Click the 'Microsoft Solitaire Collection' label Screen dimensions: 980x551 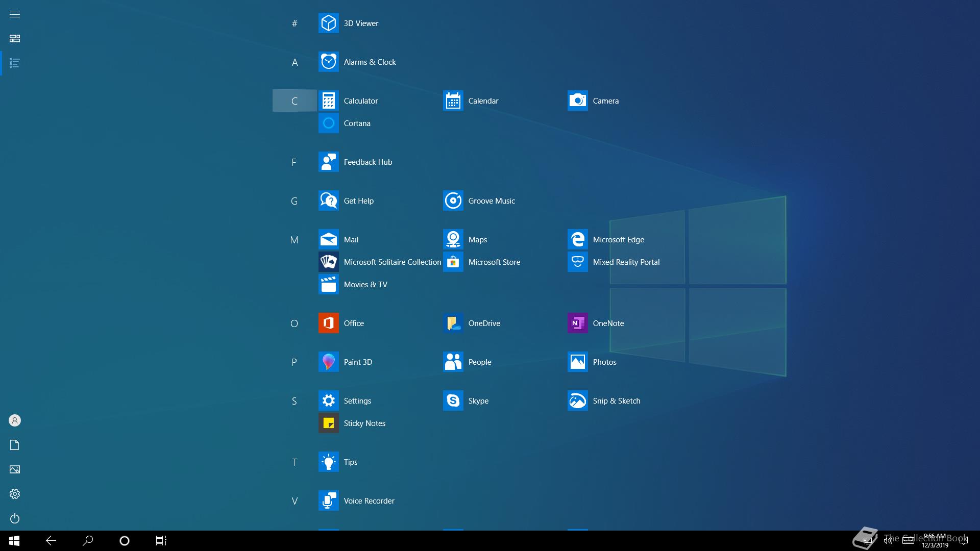click(x=393, y=262)
